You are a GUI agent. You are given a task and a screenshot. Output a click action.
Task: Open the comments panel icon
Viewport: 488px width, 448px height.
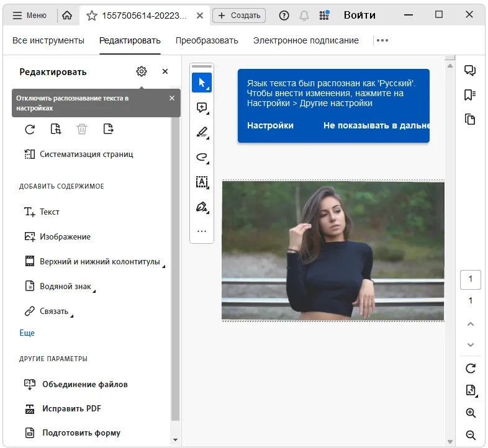click(x=470, y=70)
